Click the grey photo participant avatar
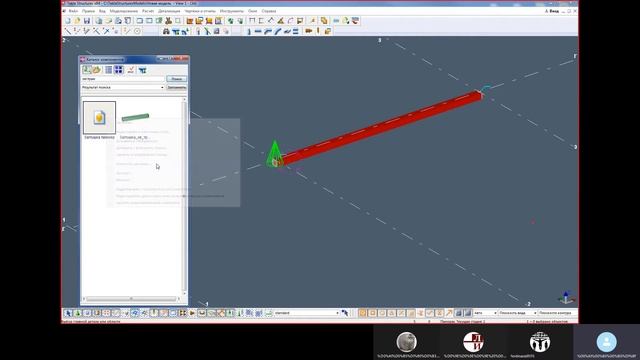Viewport: 640px width, 360px height. 407,342
